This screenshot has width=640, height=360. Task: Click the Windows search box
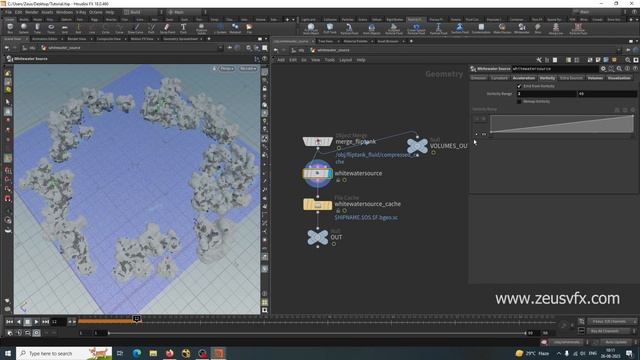(64, 353)
